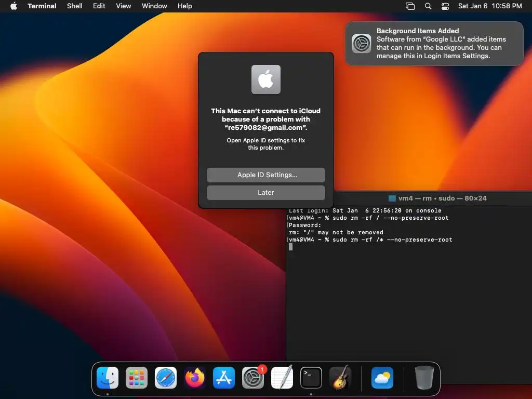
Task: Open the Window menu
Action: [154, 6]
